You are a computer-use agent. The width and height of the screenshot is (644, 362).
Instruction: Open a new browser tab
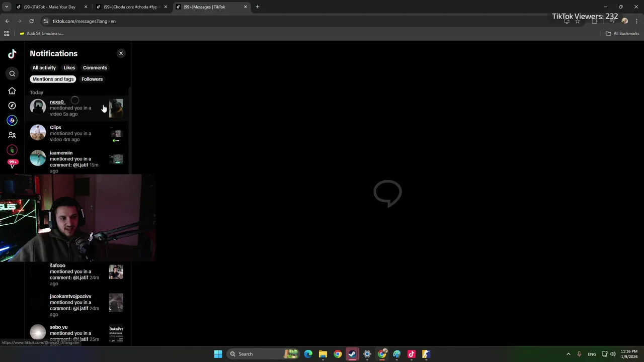click(257, 7)
